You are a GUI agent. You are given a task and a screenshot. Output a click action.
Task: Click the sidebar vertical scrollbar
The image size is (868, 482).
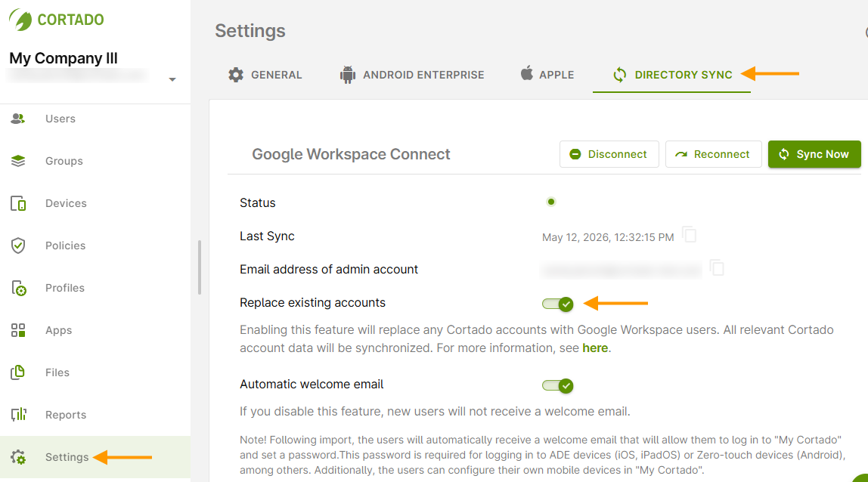[x=200, y=267]
